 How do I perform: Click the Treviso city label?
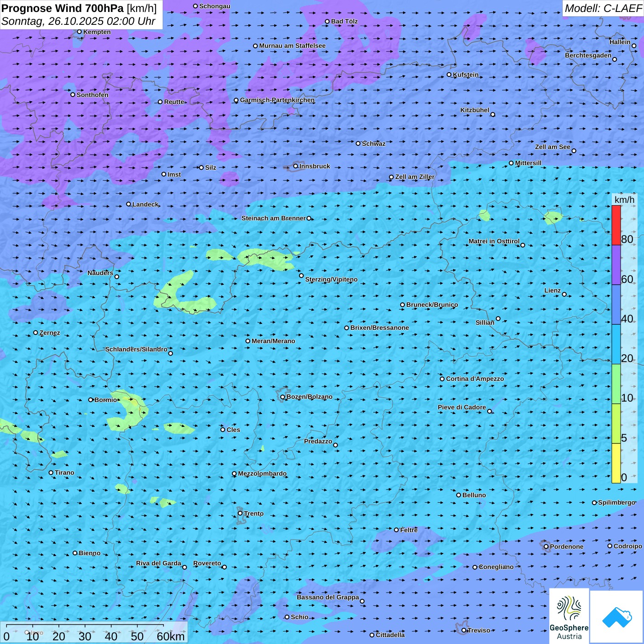(479, 630)
